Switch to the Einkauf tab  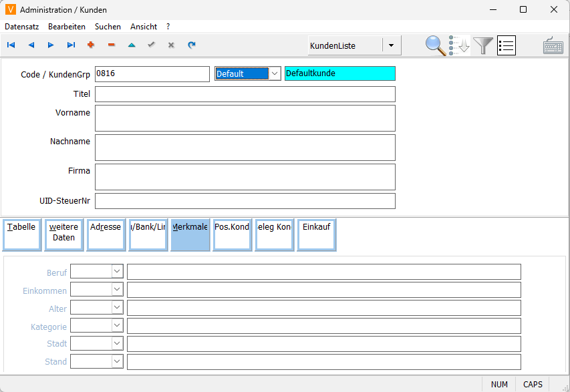(x=316, y=234)
